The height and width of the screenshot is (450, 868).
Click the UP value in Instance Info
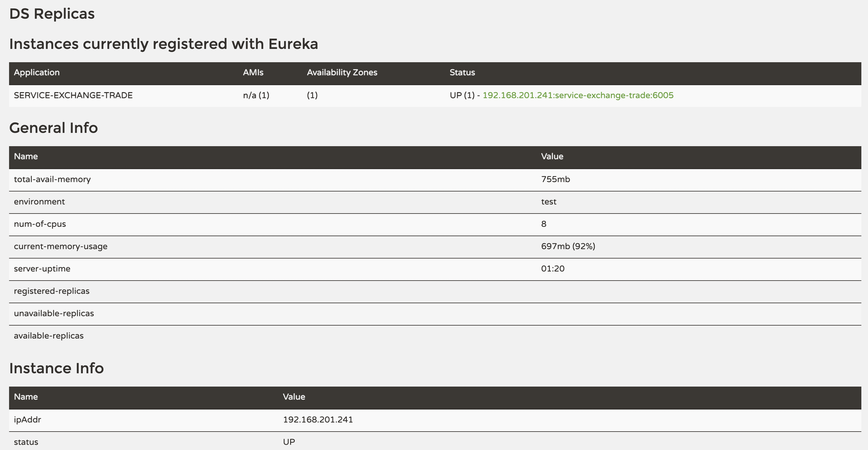(289, 442)
